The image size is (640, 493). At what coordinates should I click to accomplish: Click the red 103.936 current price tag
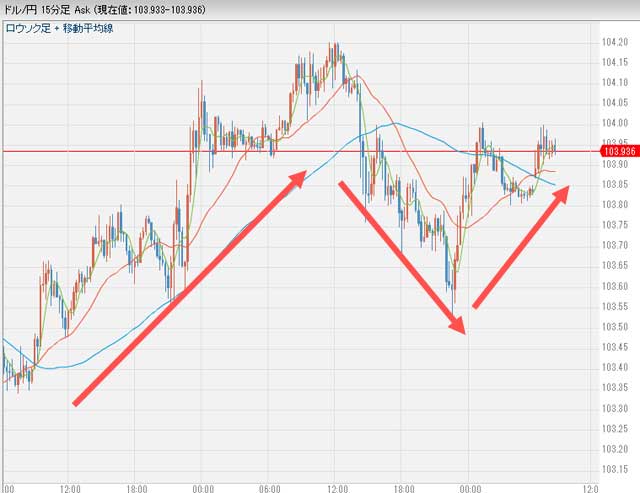coord(620,151)
